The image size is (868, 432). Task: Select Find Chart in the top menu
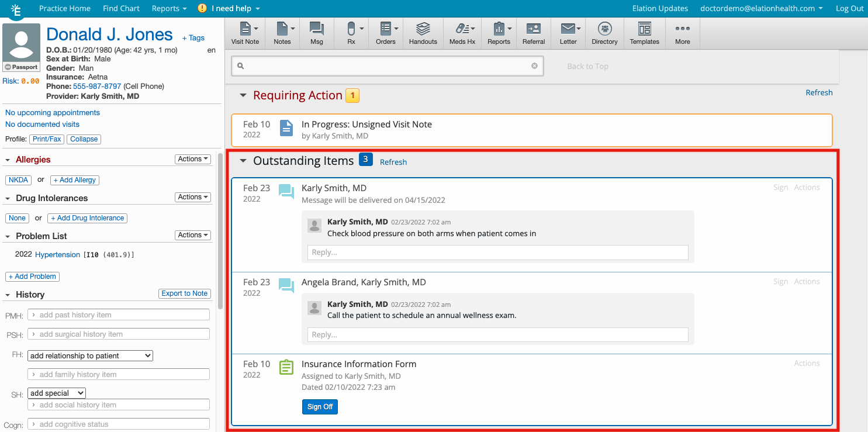point(121,8)
